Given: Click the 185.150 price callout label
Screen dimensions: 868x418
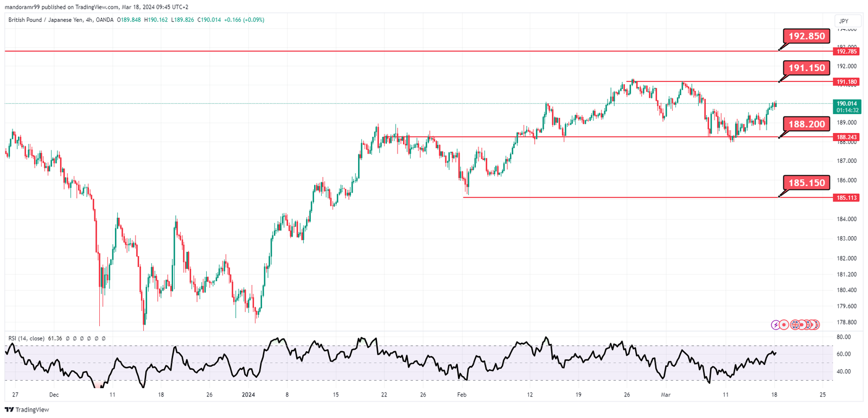Looking at the screenshot, I should click(806, 183).
